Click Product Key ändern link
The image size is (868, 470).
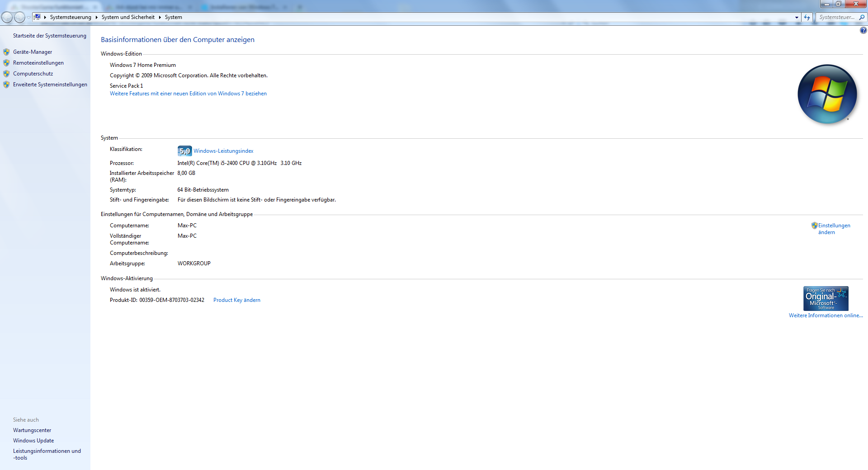pos(236,300)
